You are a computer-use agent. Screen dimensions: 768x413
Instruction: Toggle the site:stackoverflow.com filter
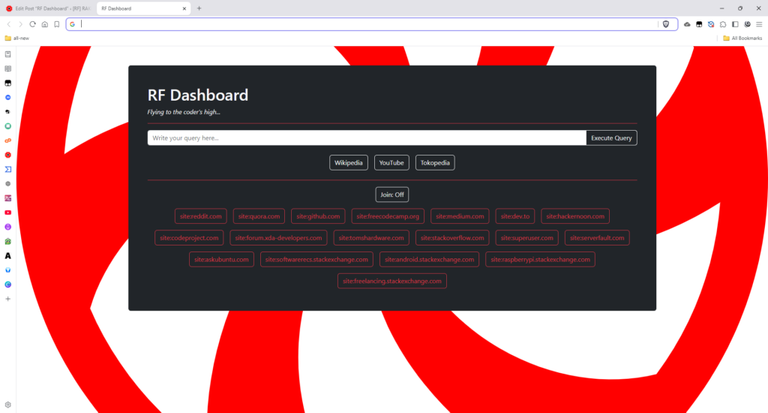tap(452, 238)
